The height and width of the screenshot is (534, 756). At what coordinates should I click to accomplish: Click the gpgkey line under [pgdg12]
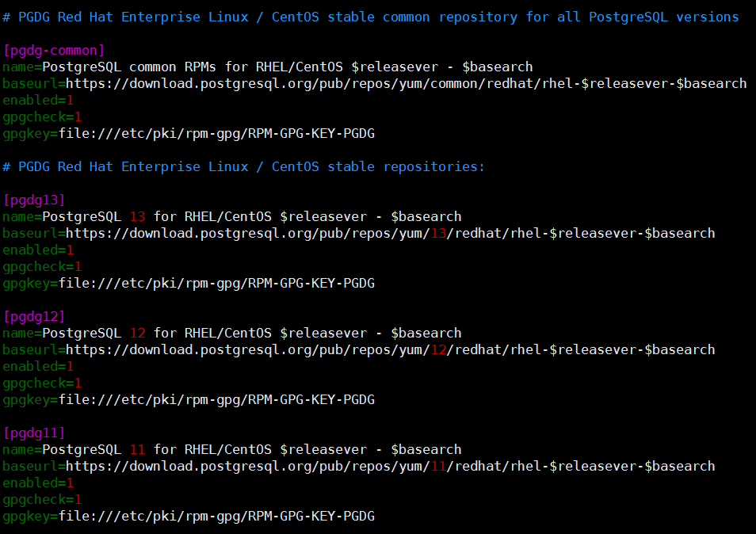click(x=189, y=400)
